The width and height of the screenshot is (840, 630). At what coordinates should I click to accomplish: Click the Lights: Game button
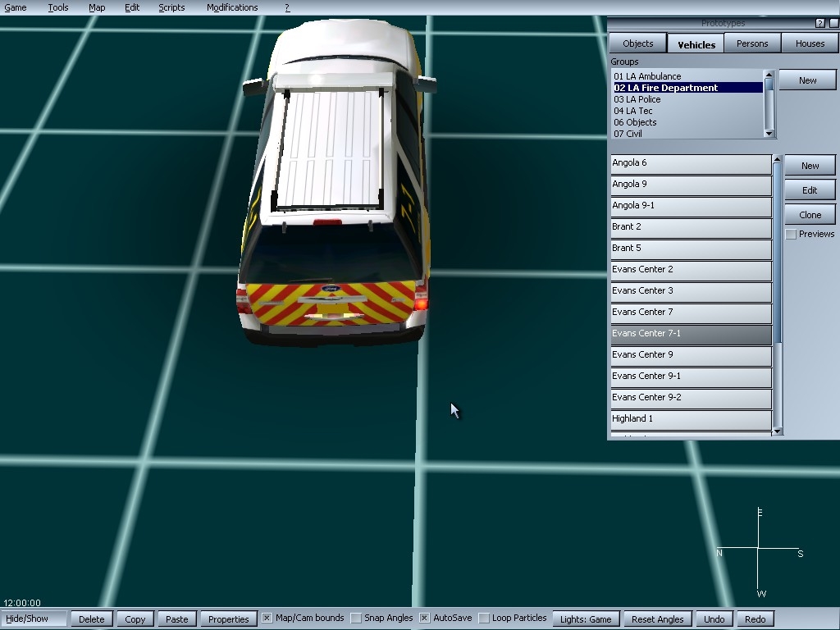point(586,619)
